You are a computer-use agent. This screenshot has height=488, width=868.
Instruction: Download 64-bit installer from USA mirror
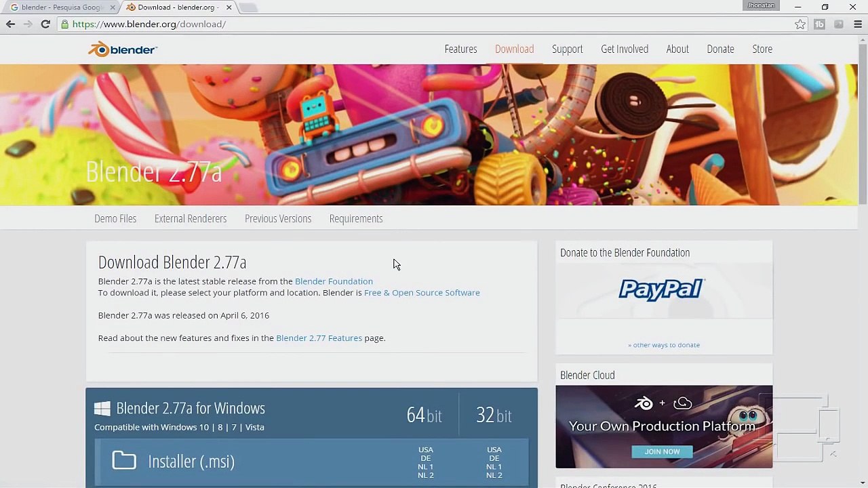[426, 450]
